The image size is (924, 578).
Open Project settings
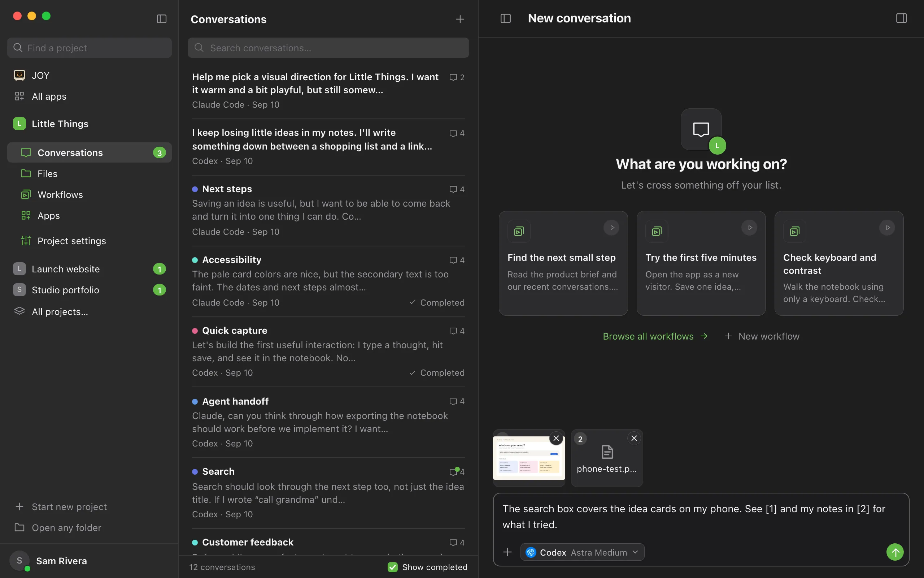(x=90, y=241)
